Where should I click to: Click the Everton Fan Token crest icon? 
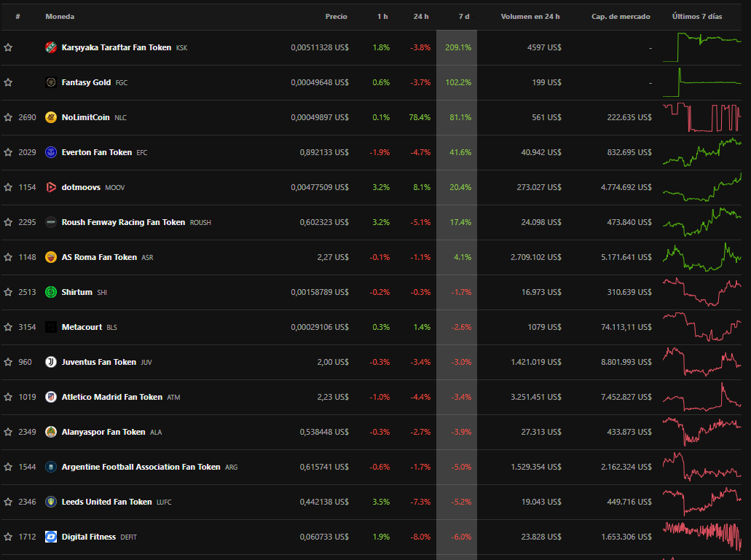[x=51, y=152]
